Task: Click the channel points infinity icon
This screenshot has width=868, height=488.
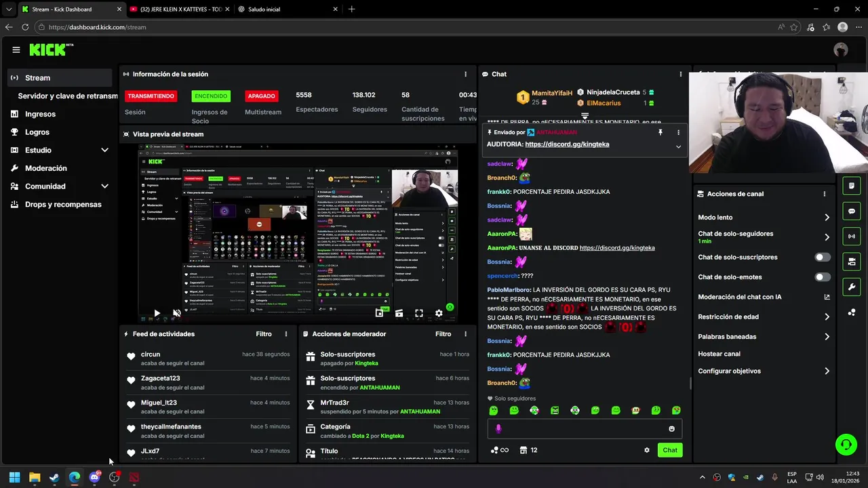Action: click(x=500, y=450)
